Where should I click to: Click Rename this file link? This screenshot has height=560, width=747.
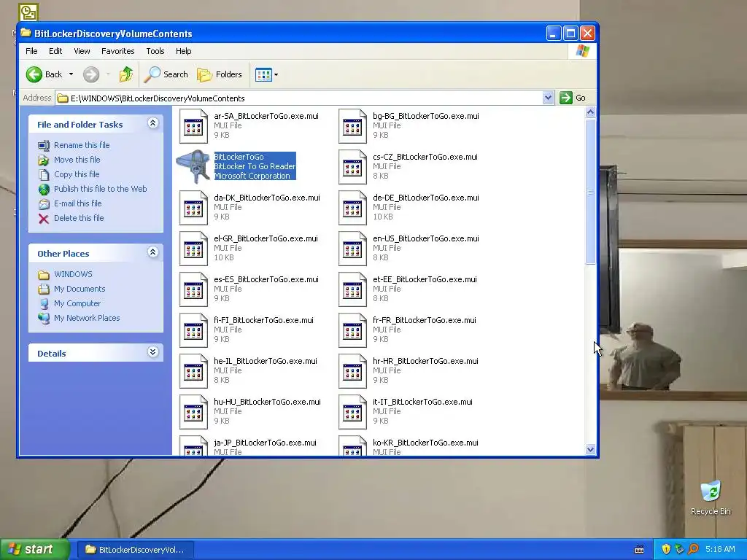[82, 145]
